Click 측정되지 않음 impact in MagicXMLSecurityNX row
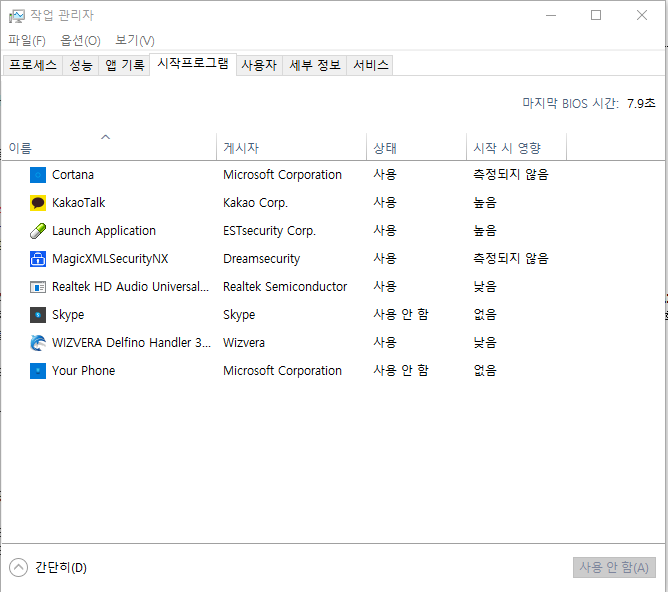Screen dimensions: 668x592 click(511, 259)
